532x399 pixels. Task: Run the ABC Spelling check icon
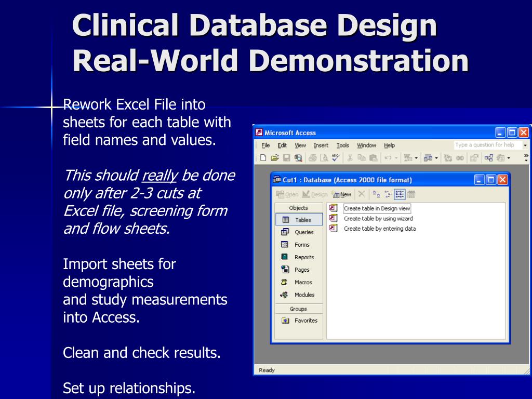pos(336,157)
